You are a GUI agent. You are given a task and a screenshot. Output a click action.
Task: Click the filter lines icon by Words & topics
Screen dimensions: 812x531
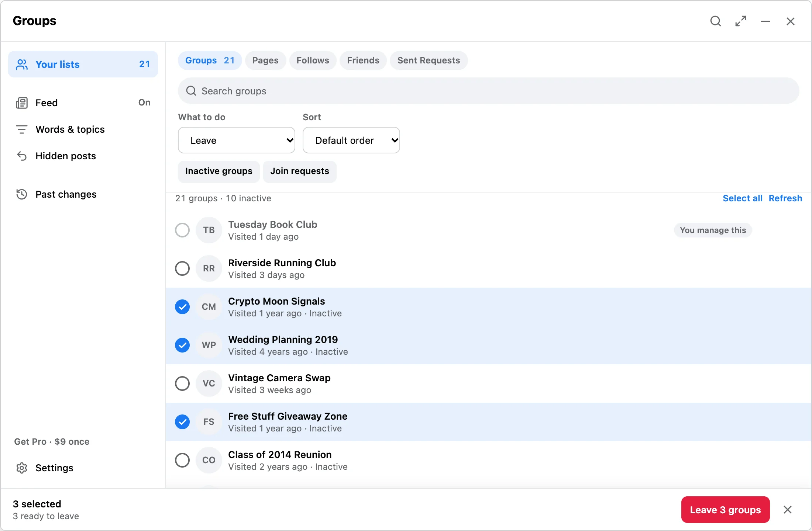22,129
